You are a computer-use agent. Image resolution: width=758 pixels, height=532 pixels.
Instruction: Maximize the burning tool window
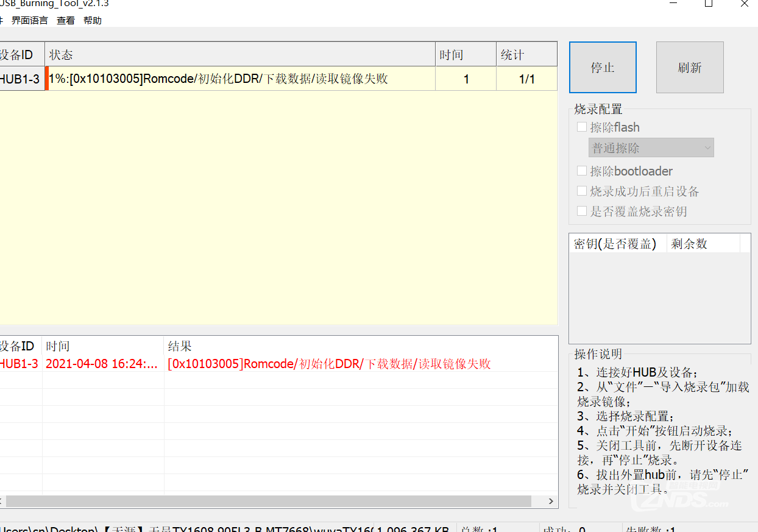point(709,4)
